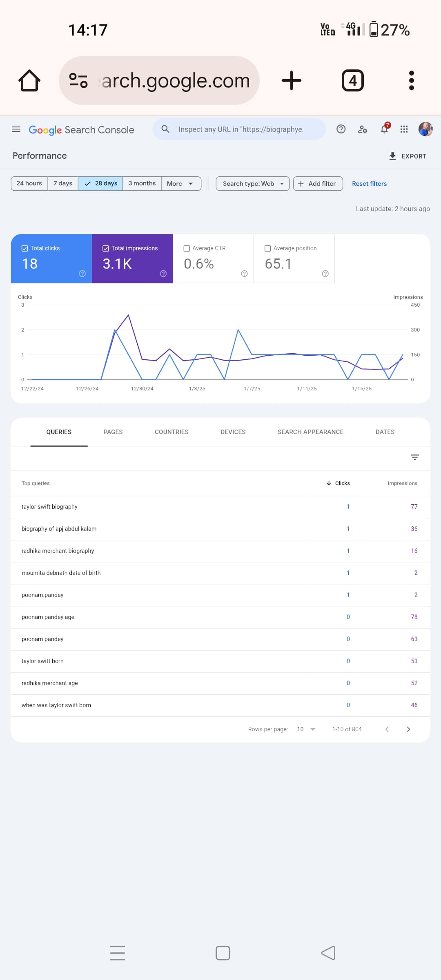The image size is (441, 980).
Task: Click the 1-10 of 804 pagination text
Action: 347,729
